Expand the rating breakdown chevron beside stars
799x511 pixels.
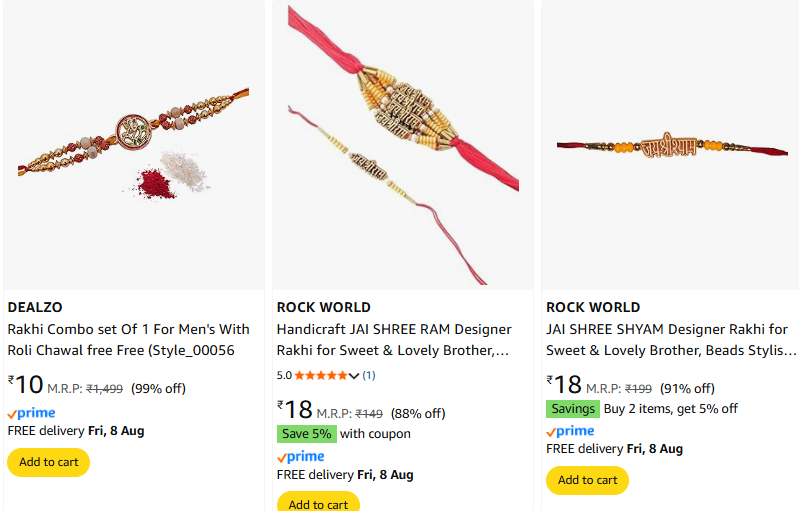click(354, 376)
